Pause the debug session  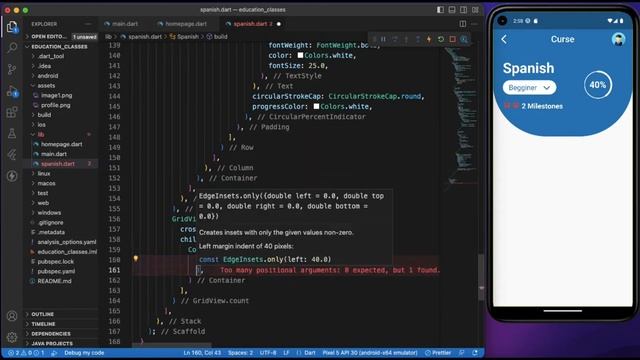tap(383, 39)
